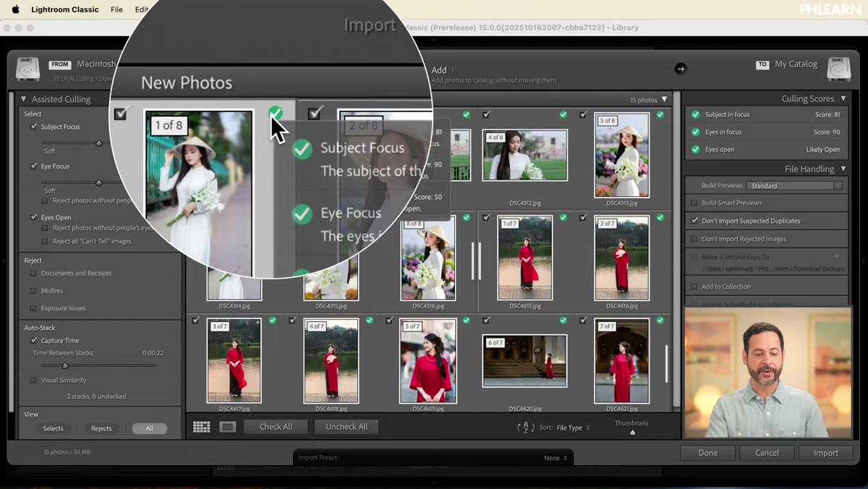
Task: Enable Documents and Receipts rejection
Action: click(33, 273)
